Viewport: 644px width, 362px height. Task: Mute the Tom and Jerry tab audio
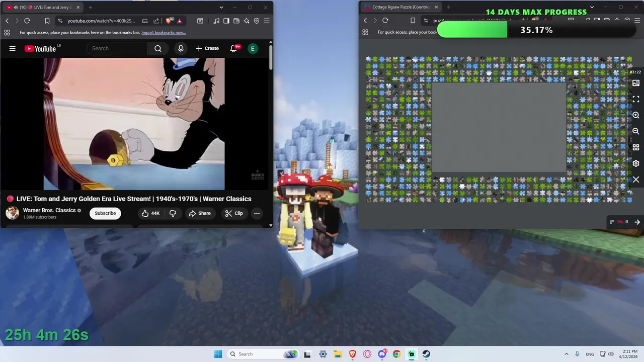(x=16, y=7)
